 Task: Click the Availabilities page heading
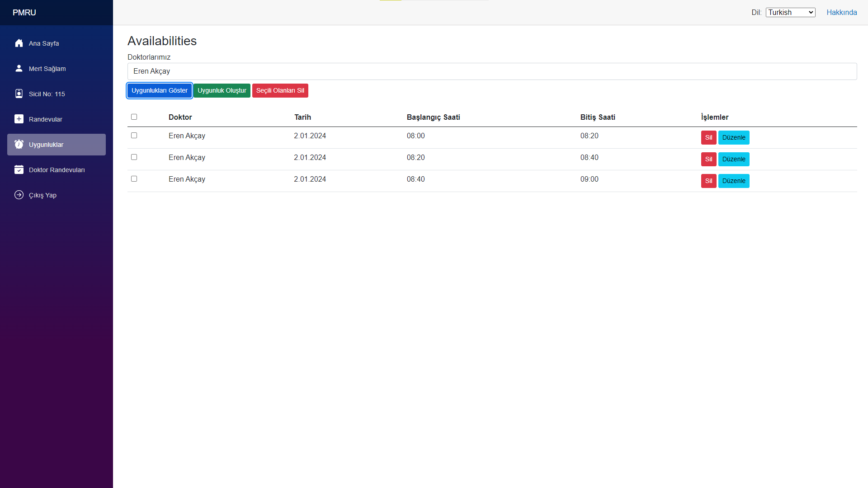162,41
